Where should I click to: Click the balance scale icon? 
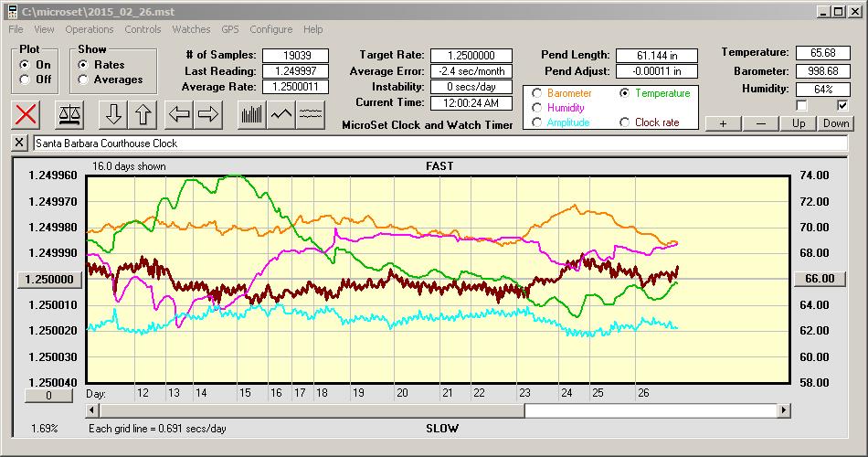pyautogui.click(x=69, y=114)
